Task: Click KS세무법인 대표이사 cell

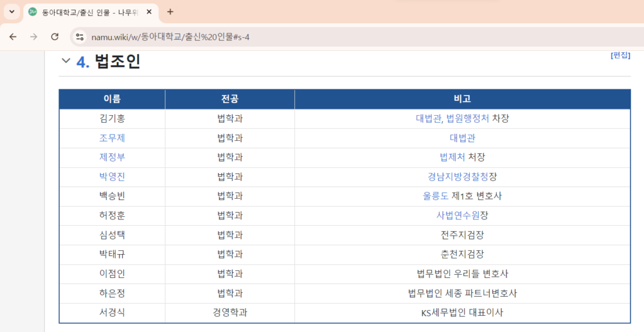Action: (x=462, y=313)
